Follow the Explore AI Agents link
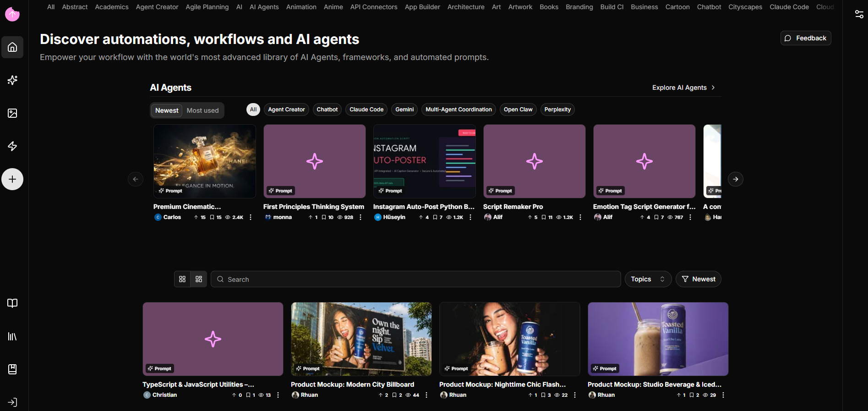The image size is (868, 411). 684,88
